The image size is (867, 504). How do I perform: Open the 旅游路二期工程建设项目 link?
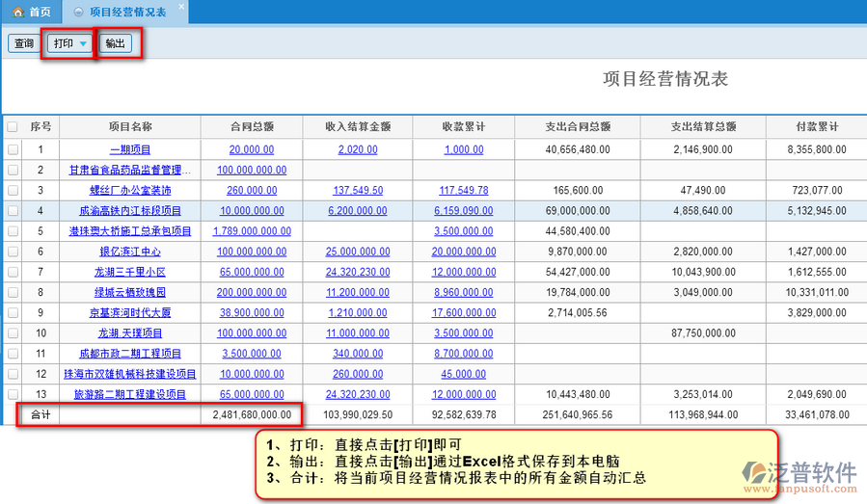(130, 395)
